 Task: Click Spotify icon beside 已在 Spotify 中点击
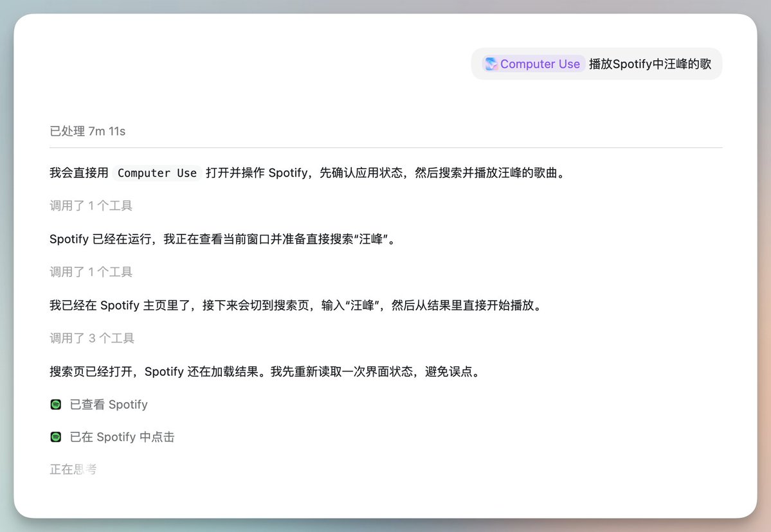56,437
